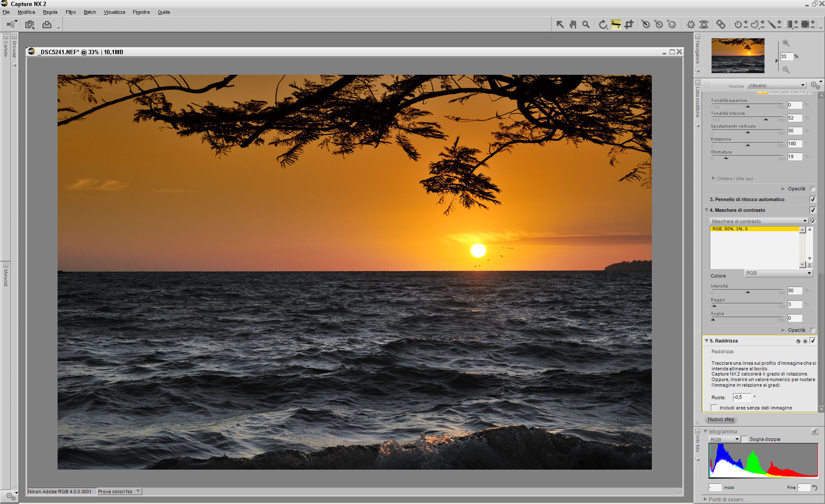Select the Red-Eye Control Point tool

[x=704, y=24]
